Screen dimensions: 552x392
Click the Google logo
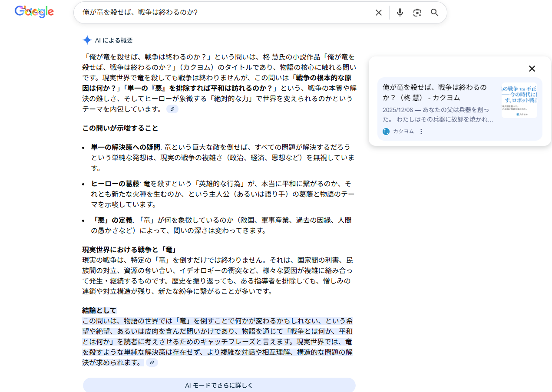[34, 12]
